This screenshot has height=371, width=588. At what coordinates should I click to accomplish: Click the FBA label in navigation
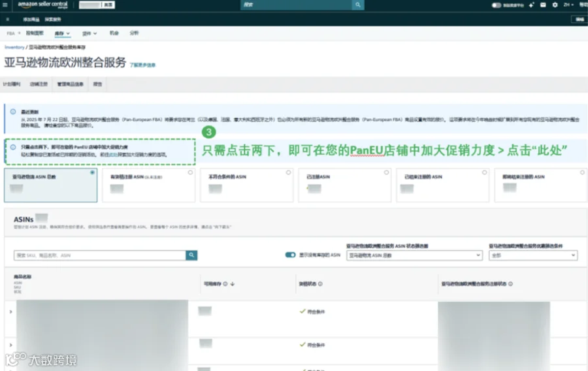(10, 33)
